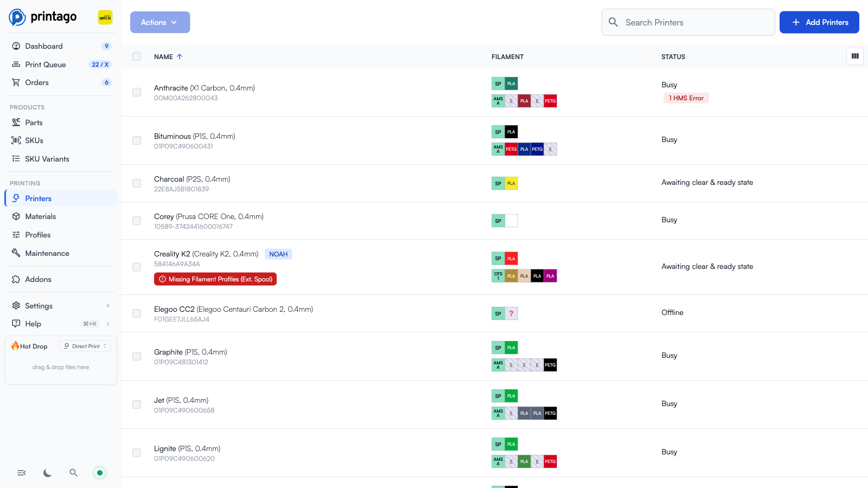Select SKU Variants in sidebar
This screenshot has height=488, width=868.
60,159
